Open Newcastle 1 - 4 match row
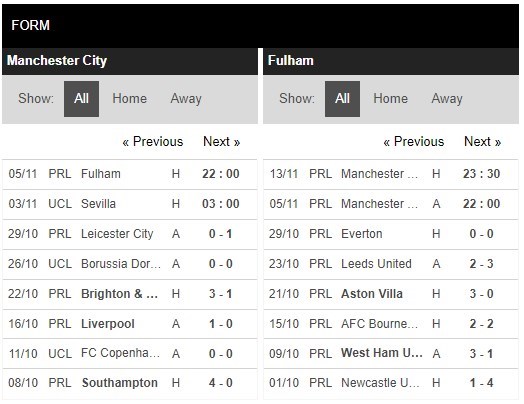Viewport: 524px width, 404px height. pyautogui.click(x=391, y=383)
